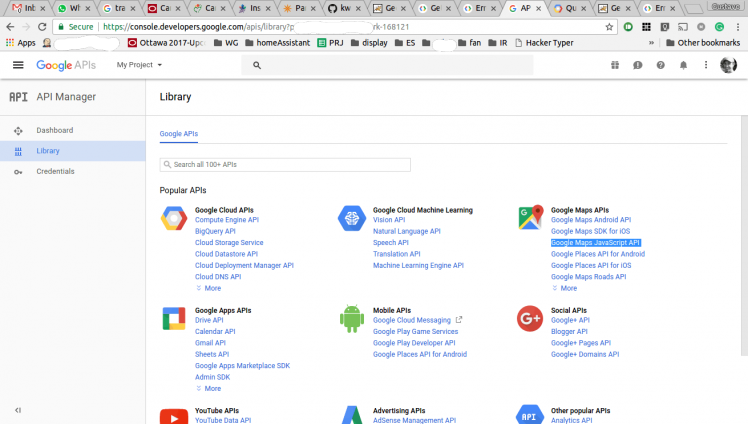Bookmark this page with the star icon
Viewport: 748px width, 424px height.
point(609,27)
